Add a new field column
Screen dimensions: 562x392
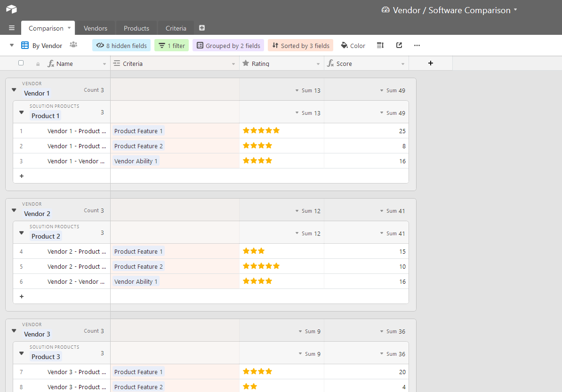430,64
